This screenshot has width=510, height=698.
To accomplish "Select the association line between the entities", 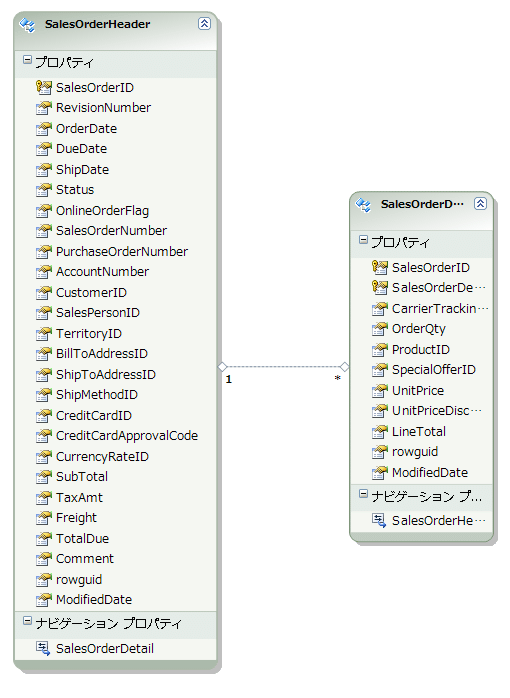I will click(283, 367).
